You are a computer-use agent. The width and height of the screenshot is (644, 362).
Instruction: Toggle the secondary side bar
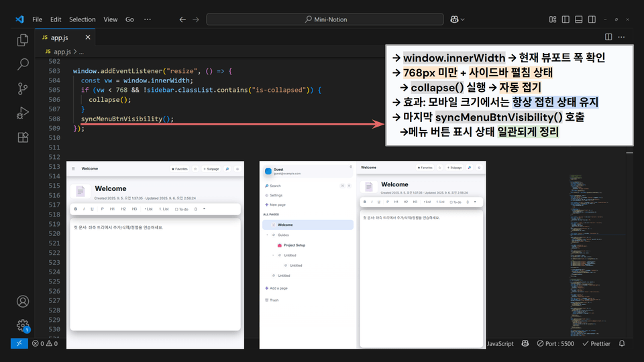pos(592,19)
